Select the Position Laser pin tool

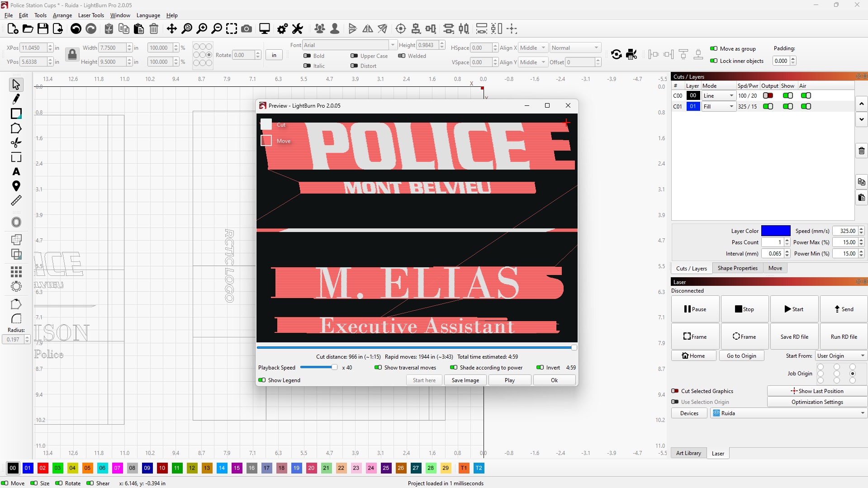tap(16, 186)
